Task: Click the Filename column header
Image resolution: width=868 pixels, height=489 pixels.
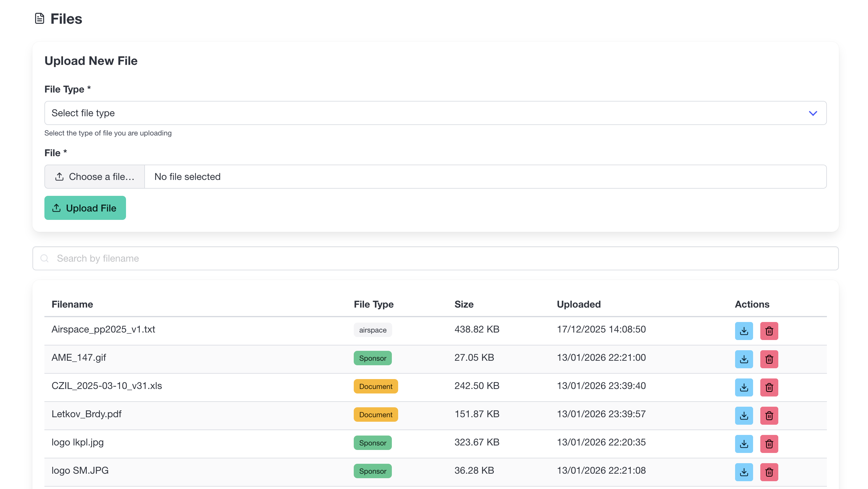Action: [x=72, y=304]
